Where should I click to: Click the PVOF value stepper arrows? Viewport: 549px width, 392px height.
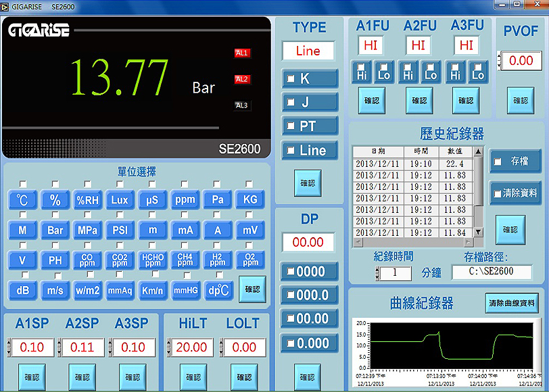[499, 61]
